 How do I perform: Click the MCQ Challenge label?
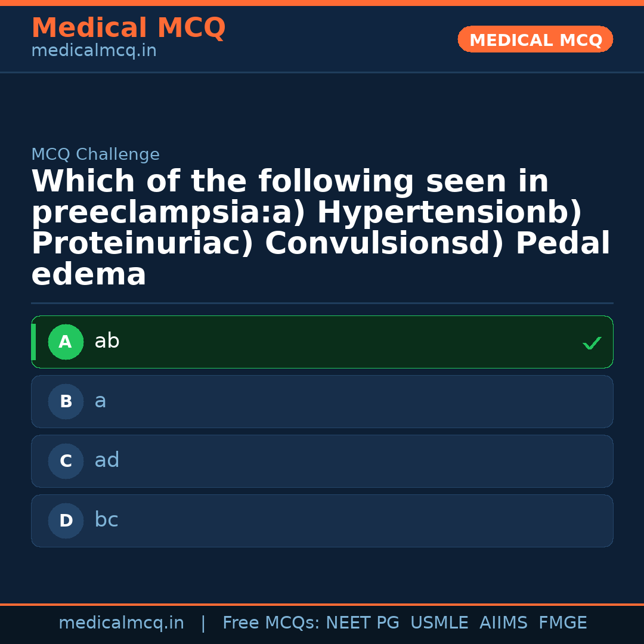coord(95,154)
